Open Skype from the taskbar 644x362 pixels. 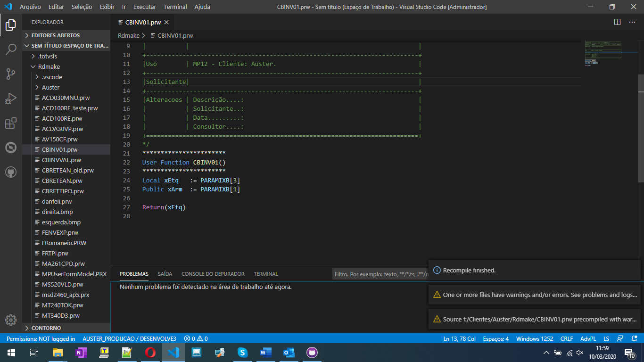[x=242, y=352]
